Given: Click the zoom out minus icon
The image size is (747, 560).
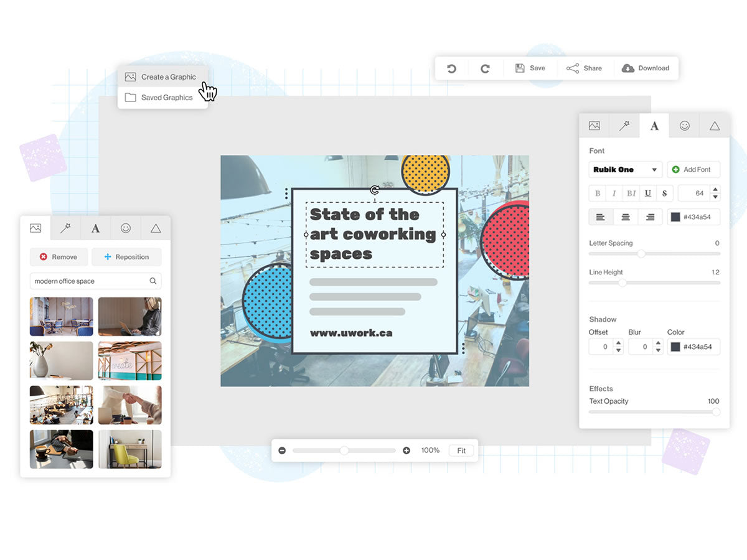Looking at the screenshot, I should [282, 450].
